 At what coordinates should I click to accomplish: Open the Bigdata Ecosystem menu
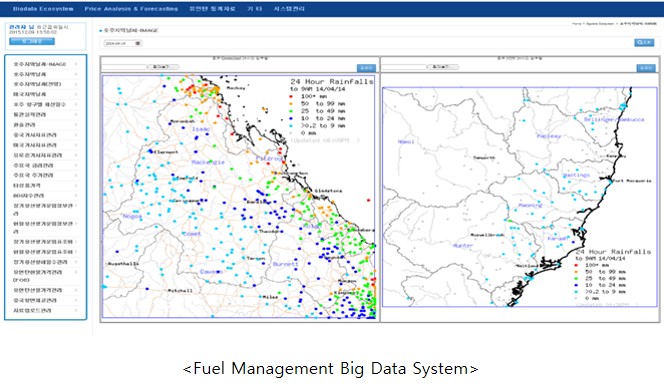click(43, 9)
